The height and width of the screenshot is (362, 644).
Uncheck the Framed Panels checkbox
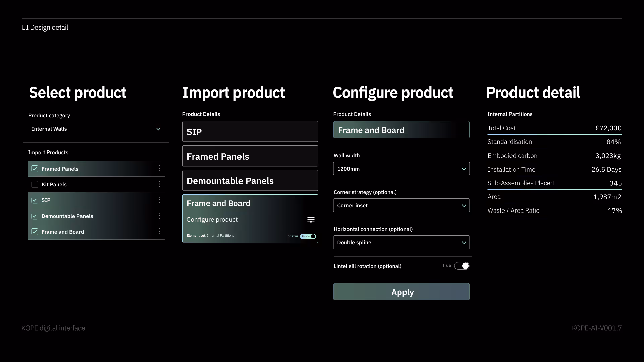coord(35,169)
